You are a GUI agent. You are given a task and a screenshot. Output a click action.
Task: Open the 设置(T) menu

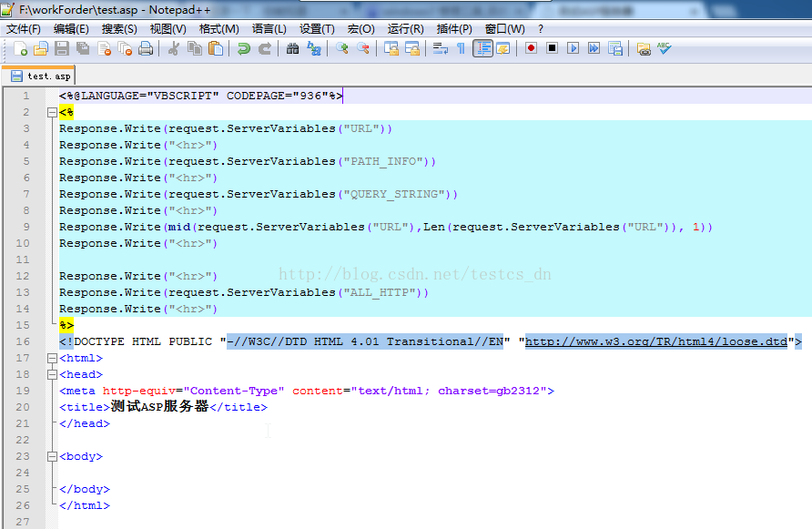317,29
